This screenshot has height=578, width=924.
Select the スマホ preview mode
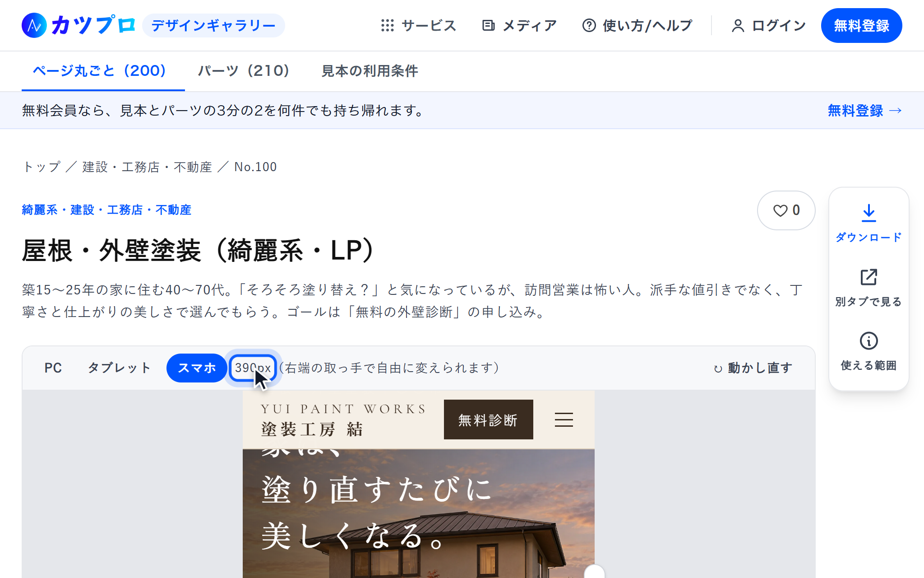point(197,368)
